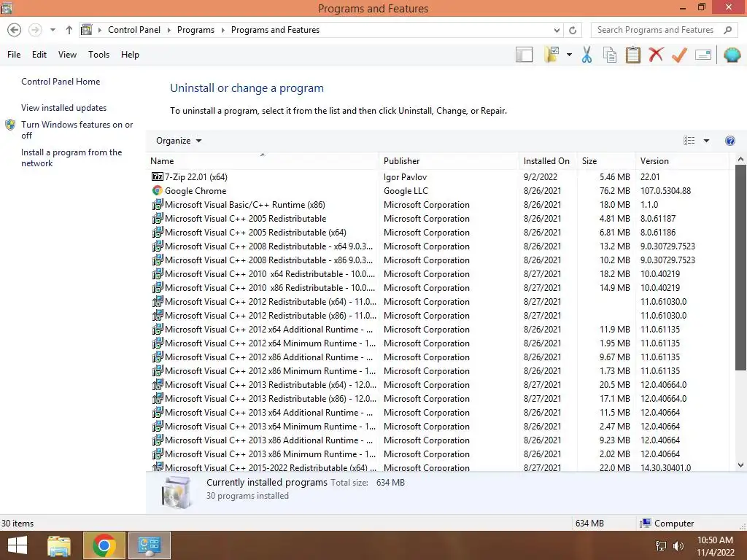Click the globe toolbar icon

[732, 55]
